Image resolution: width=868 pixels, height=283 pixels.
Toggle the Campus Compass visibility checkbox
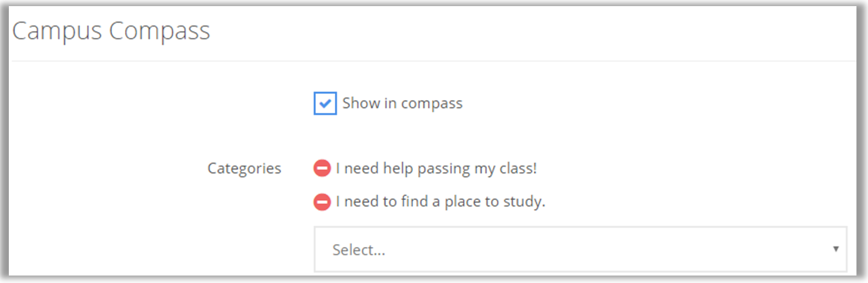[325, 104]
